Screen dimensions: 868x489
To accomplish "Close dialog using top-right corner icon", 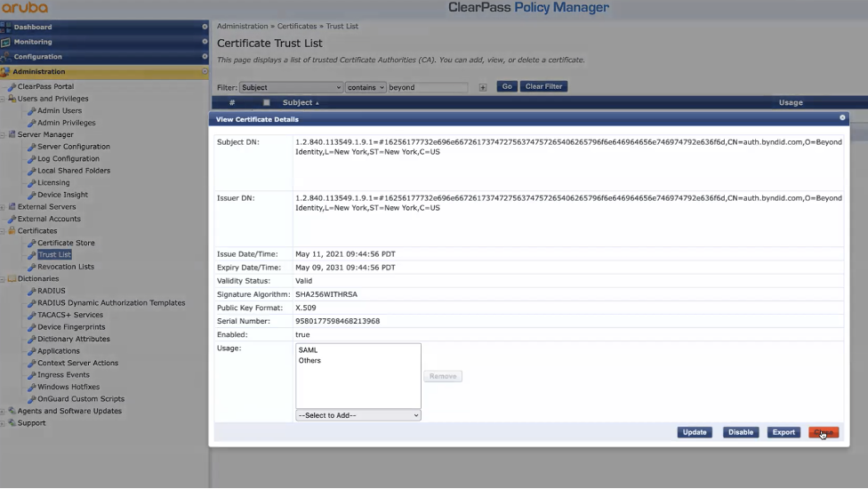I will coord(842,117).
